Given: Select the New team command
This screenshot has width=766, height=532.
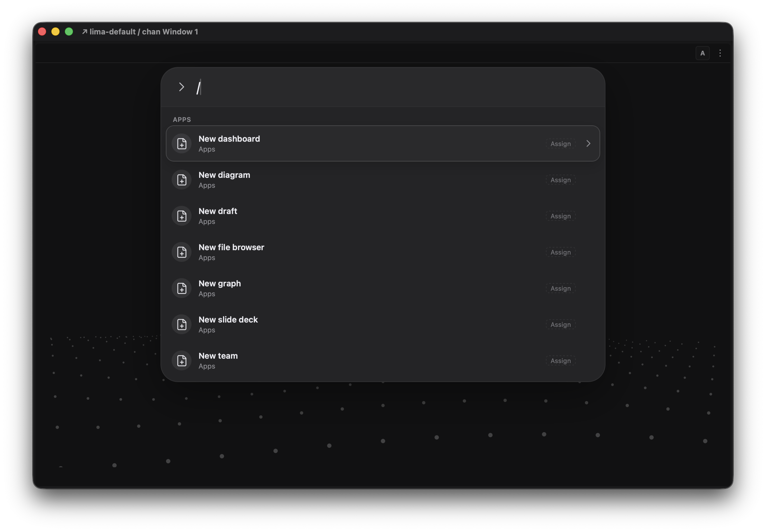Looking at the screenshot, I should coord(383,361).
